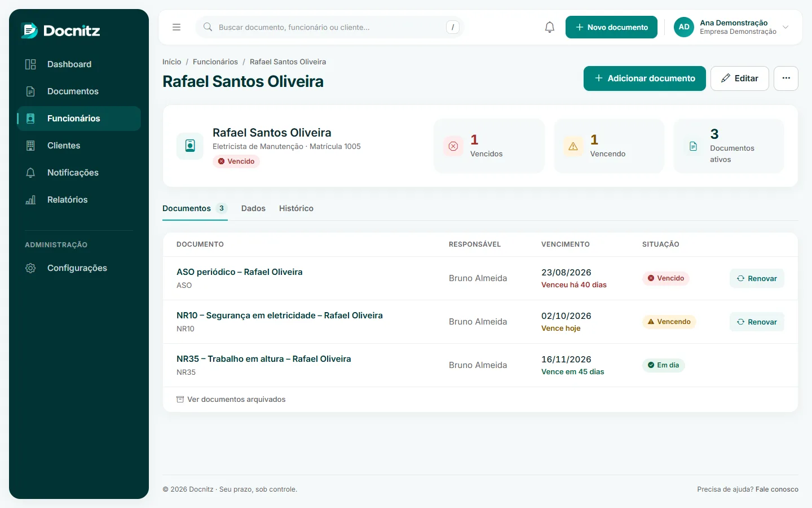Click the keyboard shortcut slash icon in search

click(x=453, y=27)
